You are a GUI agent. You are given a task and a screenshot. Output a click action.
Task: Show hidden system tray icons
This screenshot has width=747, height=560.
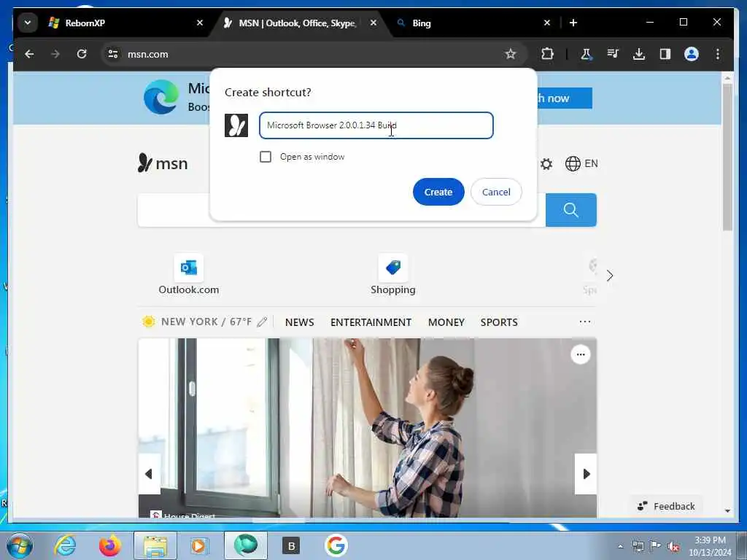(x=620, y=547)
